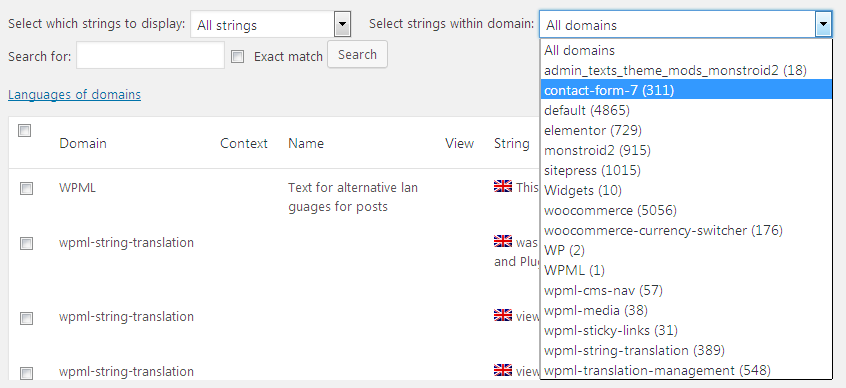846x388 pixels.
Task: Pick wpml-media (38) domain option
Action: (686, 310)
